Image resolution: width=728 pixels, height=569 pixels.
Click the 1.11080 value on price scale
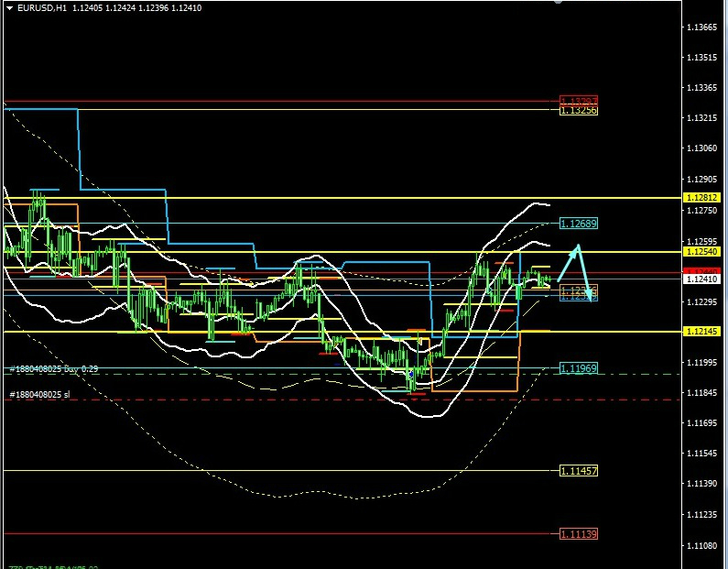tap(701, 545)
